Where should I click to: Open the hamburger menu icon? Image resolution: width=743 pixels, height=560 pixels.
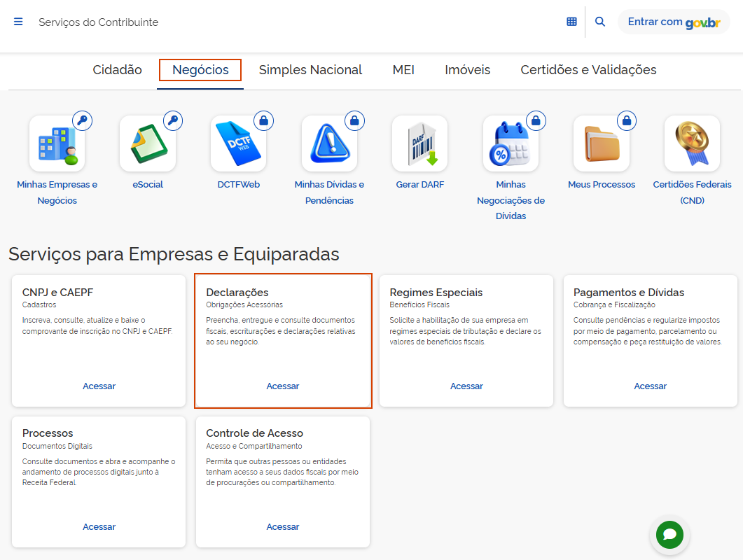coord(18,22)
